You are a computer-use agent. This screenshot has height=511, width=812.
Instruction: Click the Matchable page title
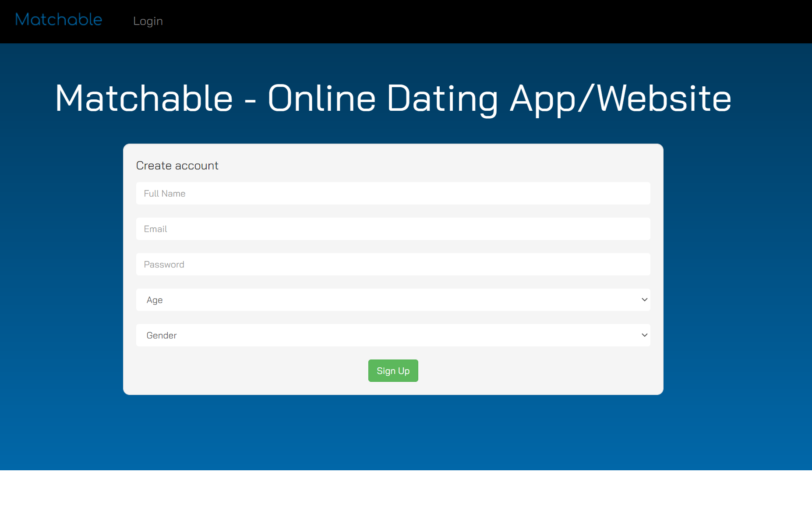(x=393, y=98)
